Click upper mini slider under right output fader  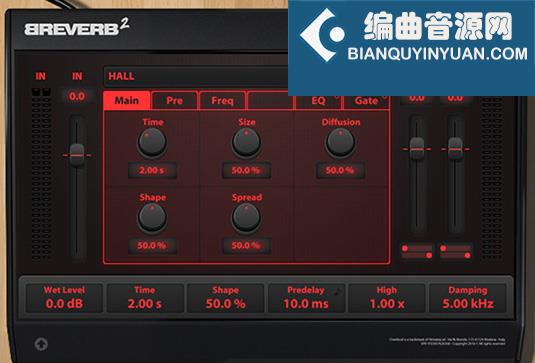pos(456,248)
